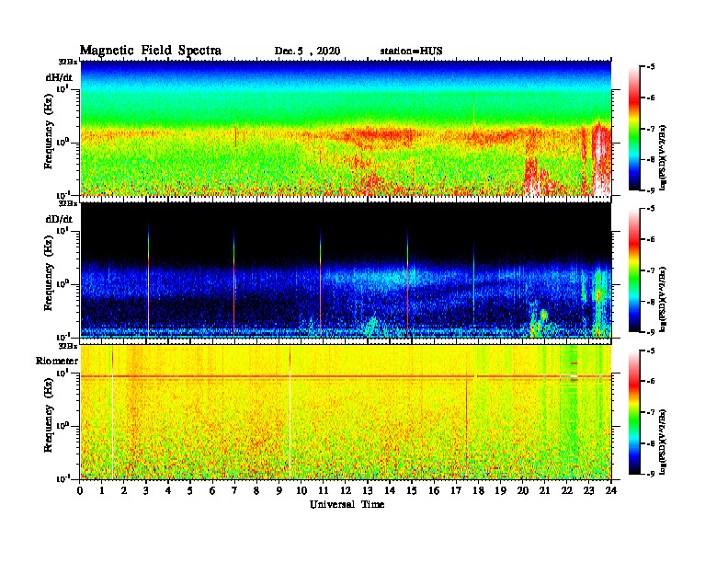728x563 pixels.
Task: Click hour tick label 7 on time axis
Action: click(234, 490)
